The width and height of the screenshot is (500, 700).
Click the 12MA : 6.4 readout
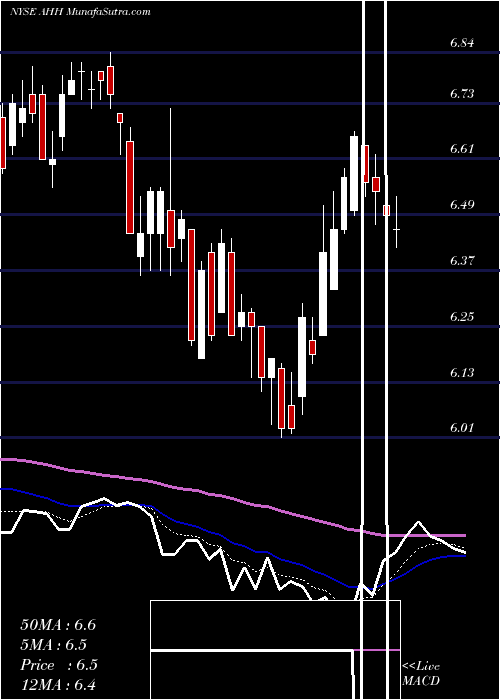(x=58, y=685)
